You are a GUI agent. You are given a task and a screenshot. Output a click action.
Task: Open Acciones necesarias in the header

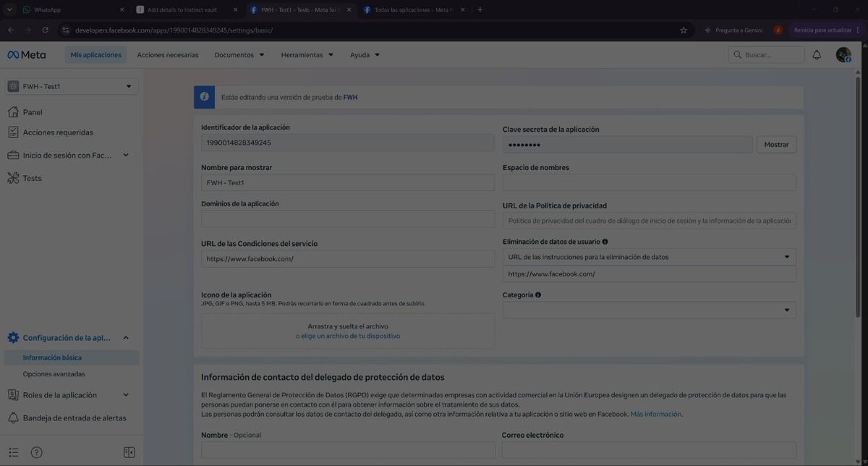[x=168, y=55]
